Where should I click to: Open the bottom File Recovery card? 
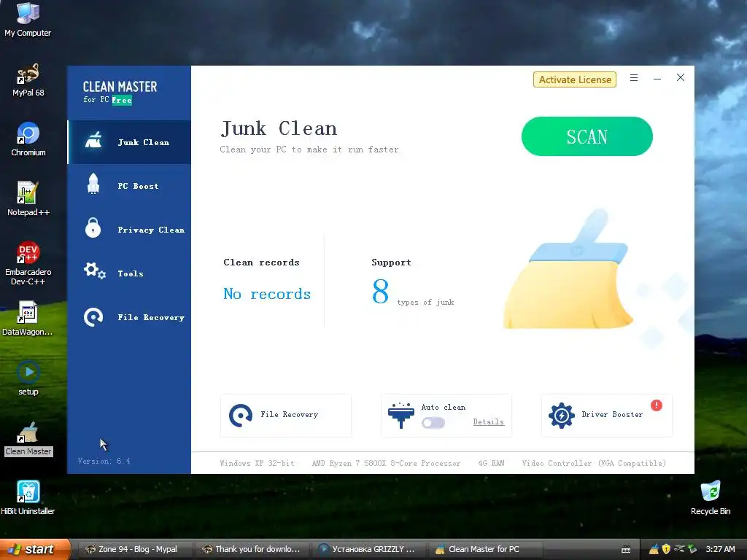point(286,415)
